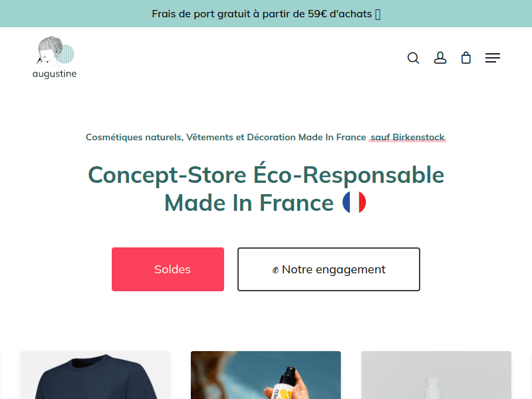Click the emoji ending the shipping banner
The image size is (532, 399).
[x=378, y=14]
